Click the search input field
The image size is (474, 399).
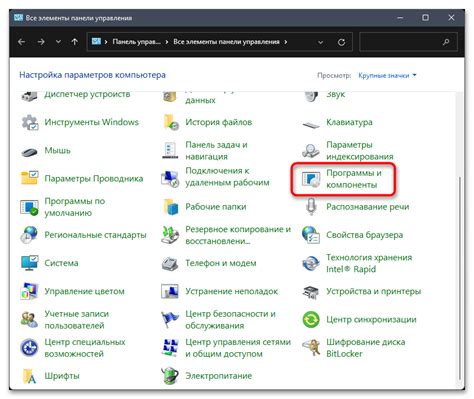click(x=408, y=42)
